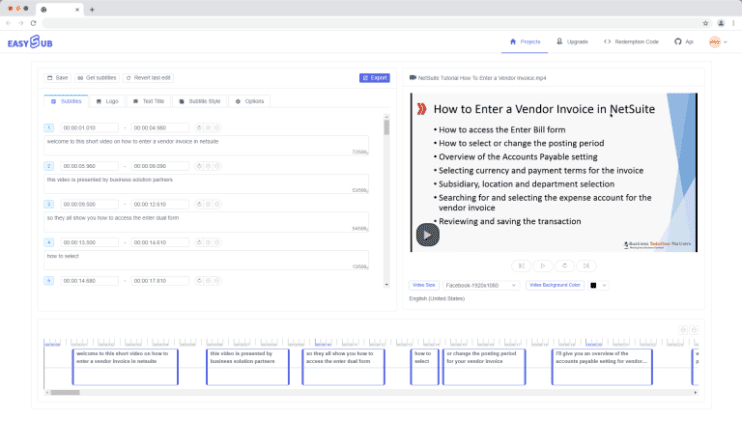742x446 pixels.
Task: Click the Get subtitles button
Action: click(96, 77)
